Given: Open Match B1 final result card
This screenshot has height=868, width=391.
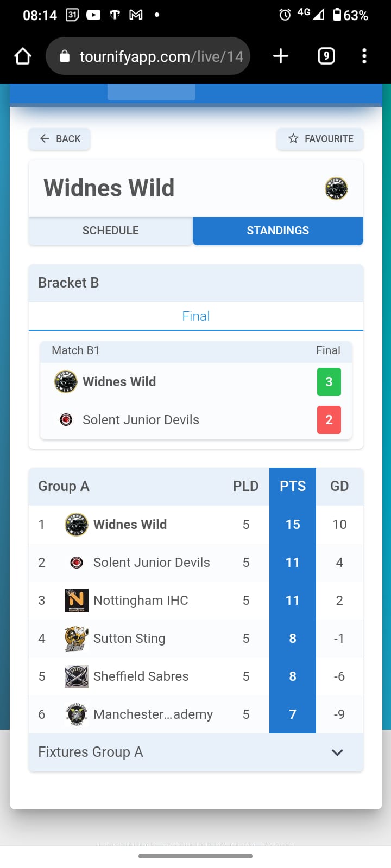Looking at the screenshot, I should point(196,390).
